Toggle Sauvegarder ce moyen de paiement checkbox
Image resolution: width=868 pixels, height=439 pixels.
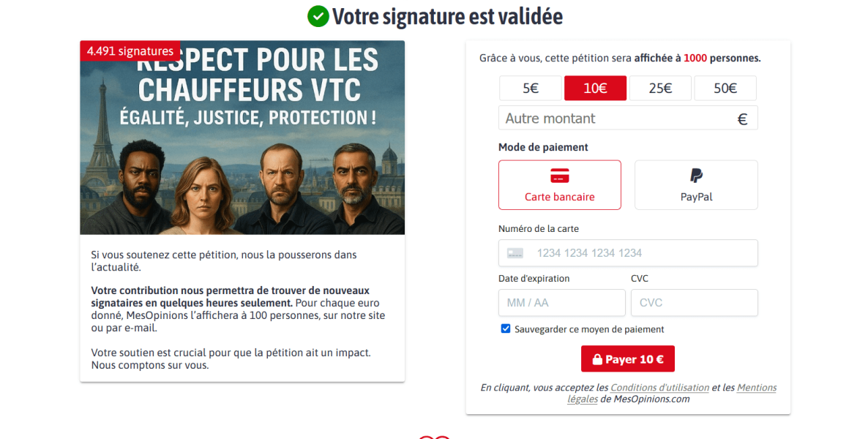[506, 329]
